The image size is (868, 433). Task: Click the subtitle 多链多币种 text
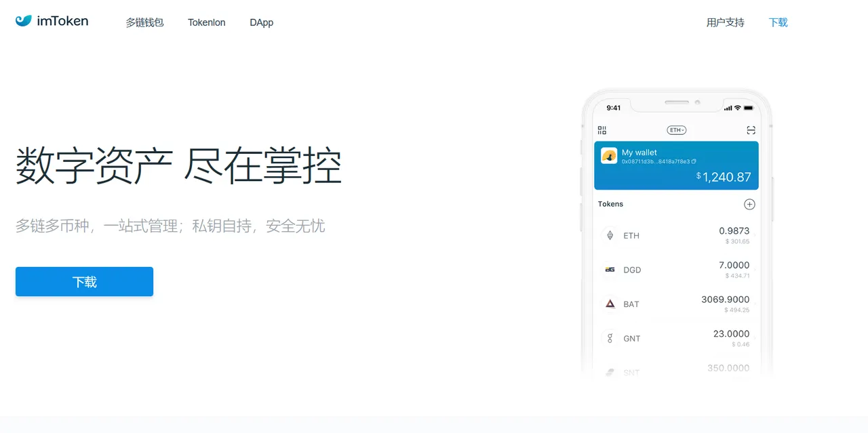tap(170, 226)
